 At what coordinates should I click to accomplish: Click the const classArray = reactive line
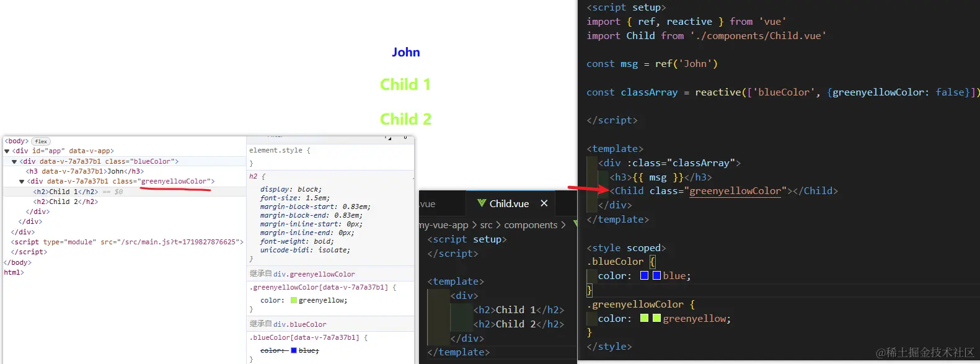click(783, 92)
